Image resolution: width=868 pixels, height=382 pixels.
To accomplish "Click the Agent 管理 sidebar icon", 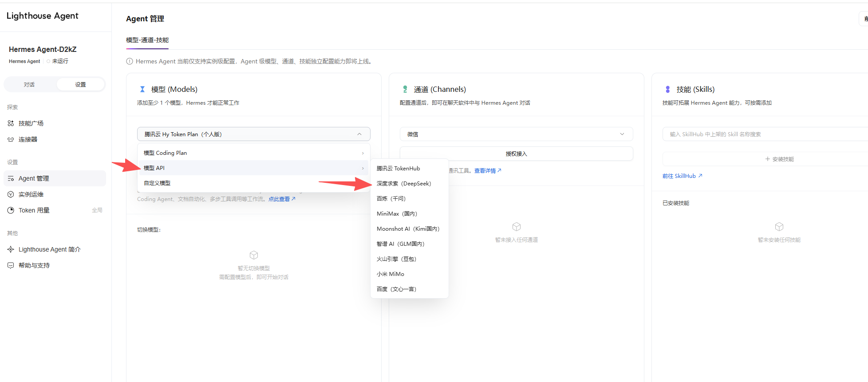I will click(11, 178).
